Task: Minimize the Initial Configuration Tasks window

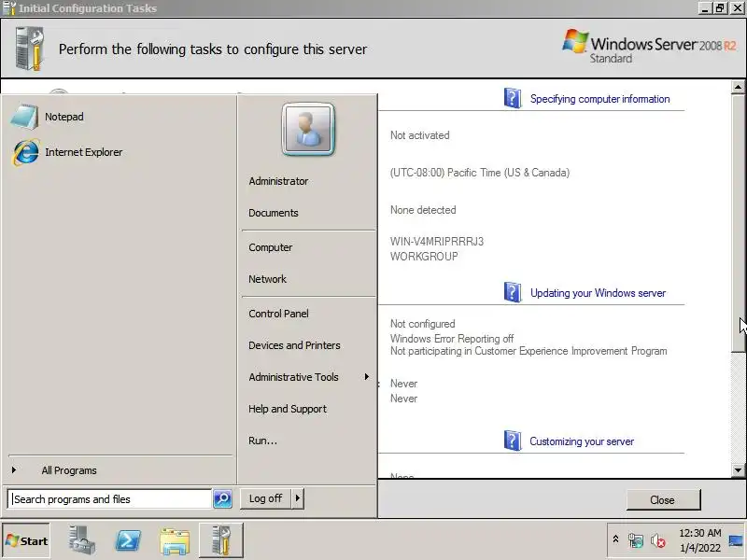Action: coord(706,8)
